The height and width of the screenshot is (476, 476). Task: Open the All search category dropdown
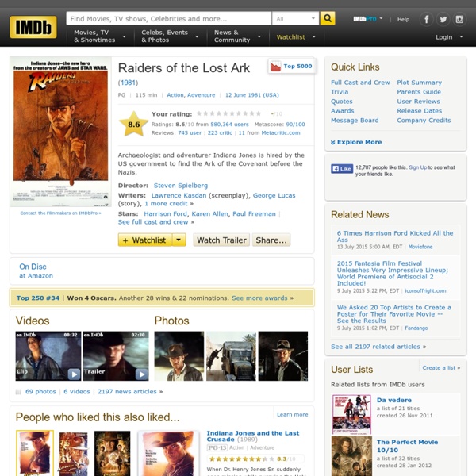pos(295,18)
